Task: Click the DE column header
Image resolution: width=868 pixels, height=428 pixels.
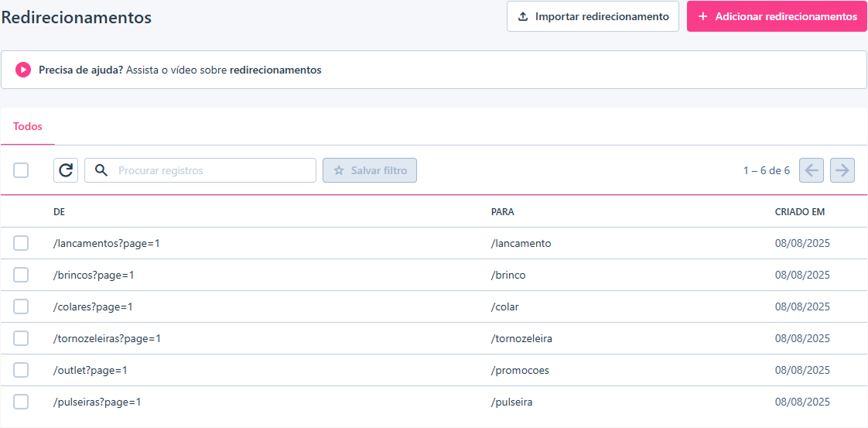Action: [60, 212]
